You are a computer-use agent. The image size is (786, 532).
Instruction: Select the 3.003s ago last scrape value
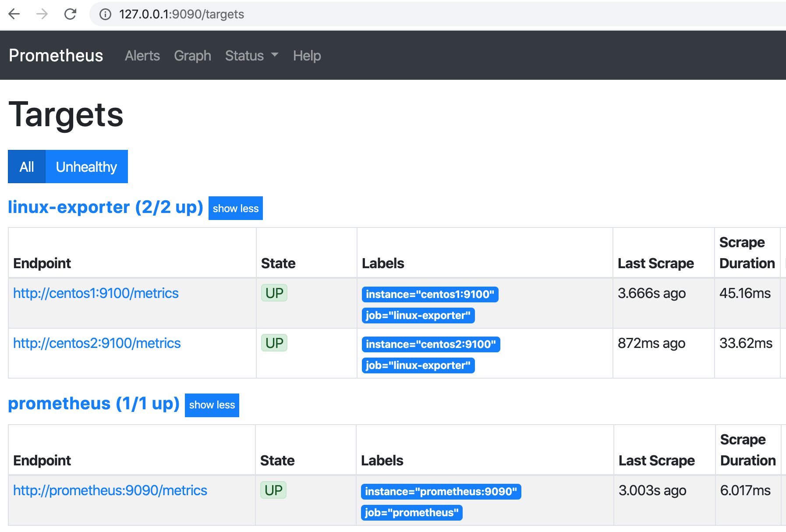(x=652, y=490)
